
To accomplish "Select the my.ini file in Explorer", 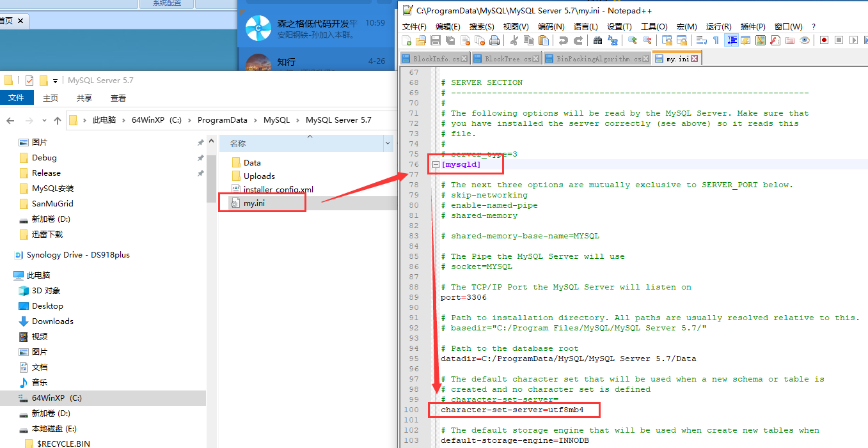I will 254,203.
